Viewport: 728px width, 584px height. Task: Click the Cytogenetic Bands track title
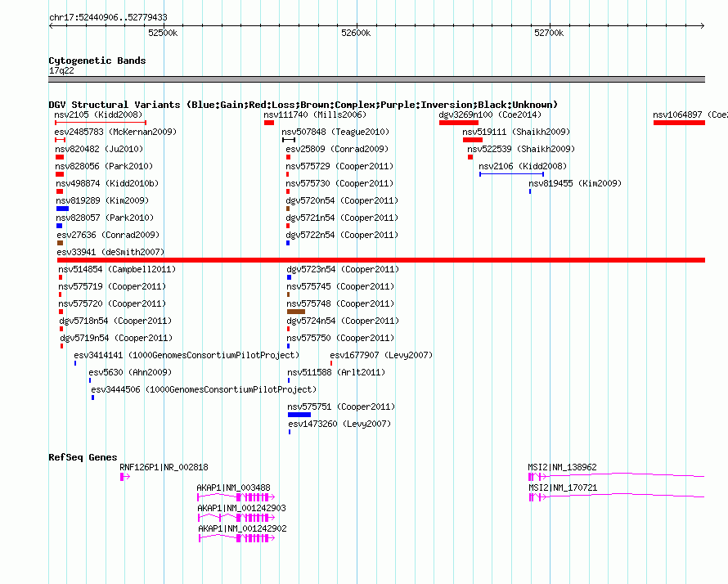coord(97,61)
